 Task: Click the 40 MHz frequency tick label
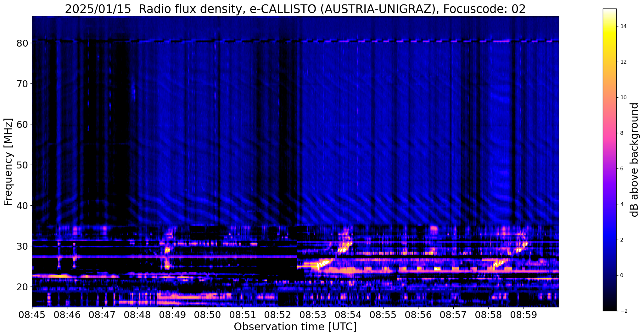point(22,206)
